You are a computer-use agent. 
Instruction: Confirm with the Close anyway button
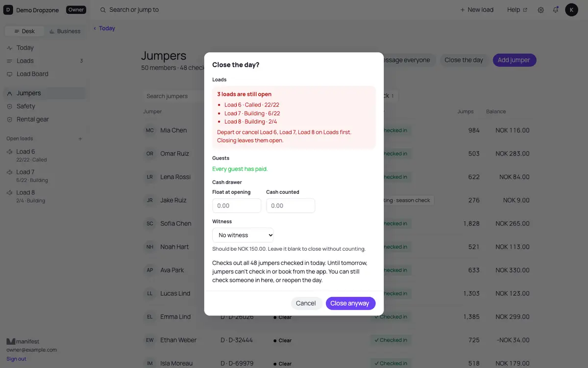[x=350, y=303]
